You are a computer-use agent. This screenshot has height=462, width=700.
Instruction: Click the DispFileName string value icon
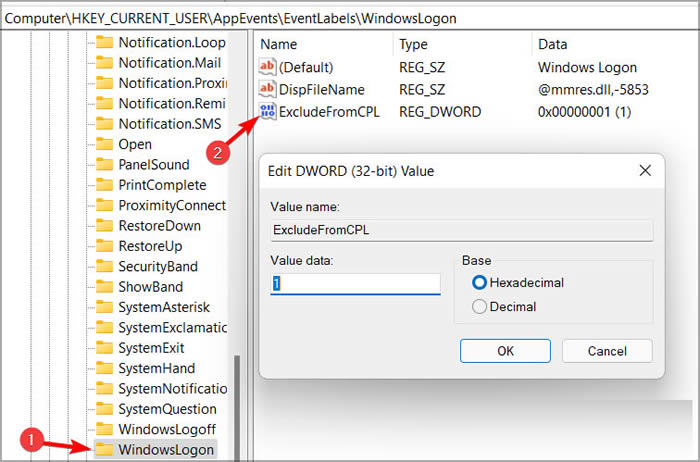coord(267,90)
